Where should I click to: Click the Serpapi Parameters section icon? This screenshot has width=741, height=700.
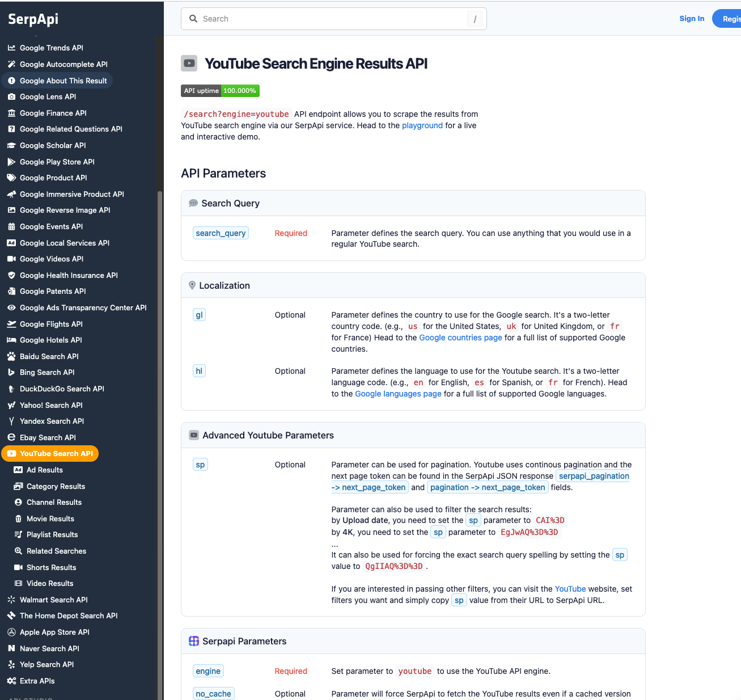click(194, 641)
